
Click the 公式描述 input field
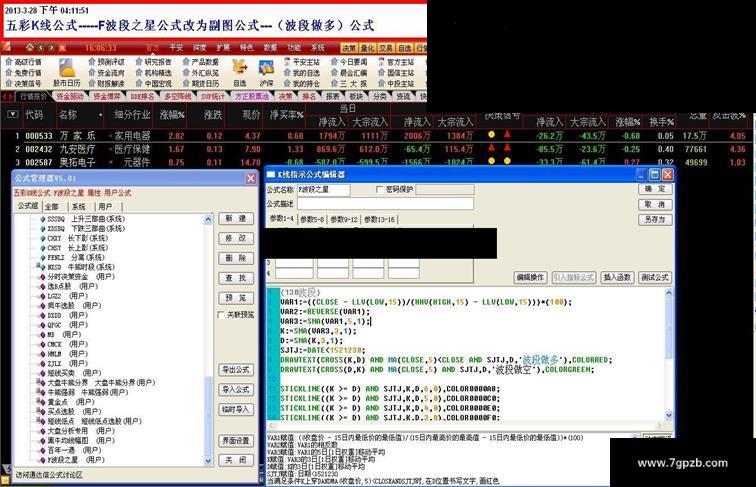pos(385,204)
